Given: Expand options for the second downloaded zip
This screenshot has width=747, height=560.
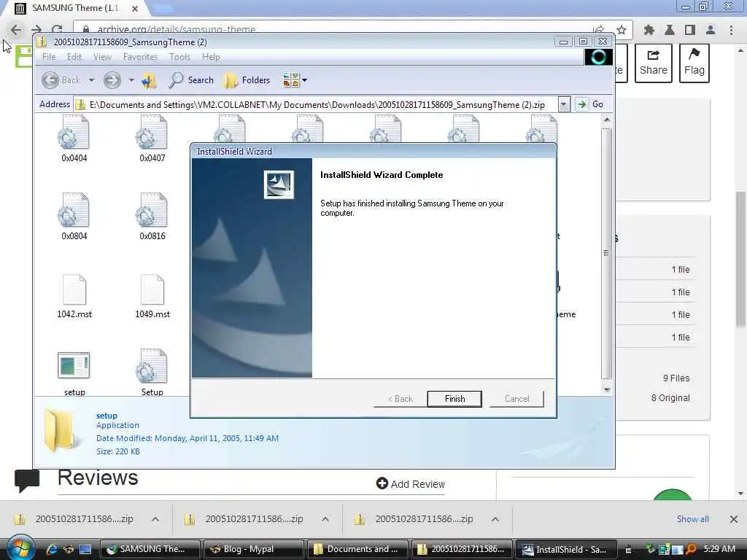Looking at the screenshot, I should pyautogui.click(x=325, y=519).
